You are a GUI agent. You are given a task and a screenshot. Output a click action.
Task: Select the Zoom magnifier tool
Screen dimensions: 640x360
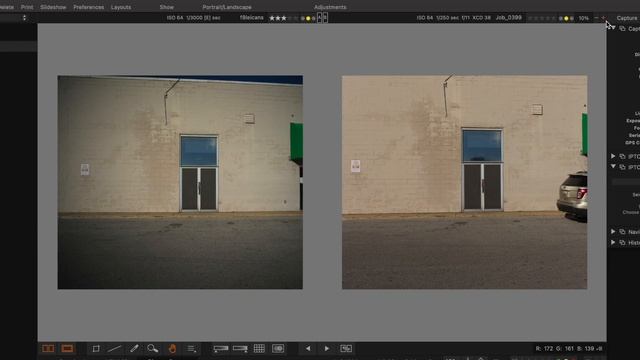pyautogui.click(x=153, y=349)
